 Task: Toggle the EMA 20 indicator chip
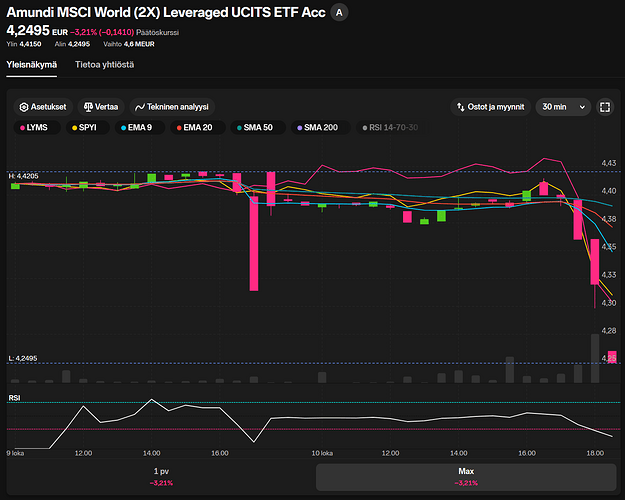(x=198, y=128)
